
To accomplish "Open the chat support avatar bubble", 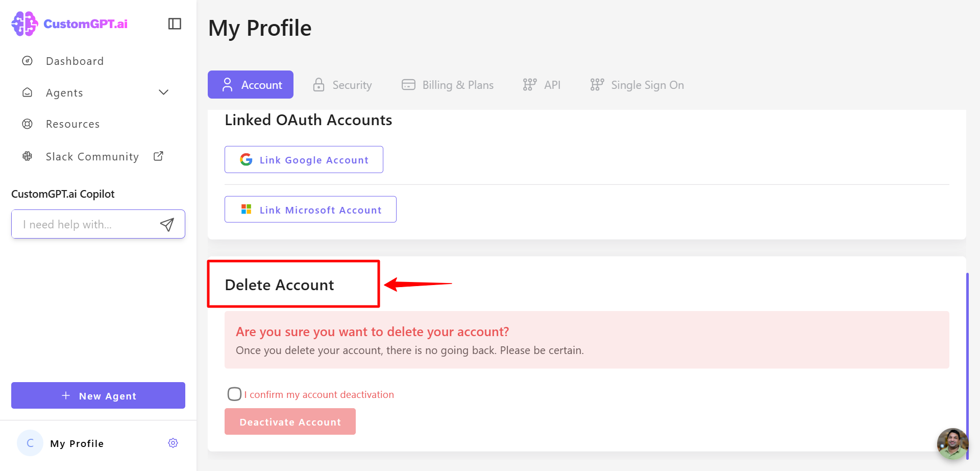I will [x=952, y=443].
